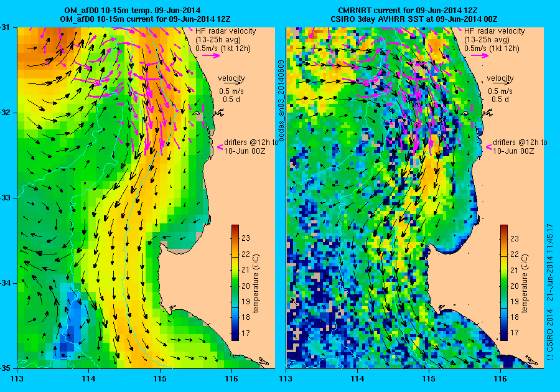Click the vertical 'bodas_an03_20140609' label
560x392 pixels.
[281, 101]
